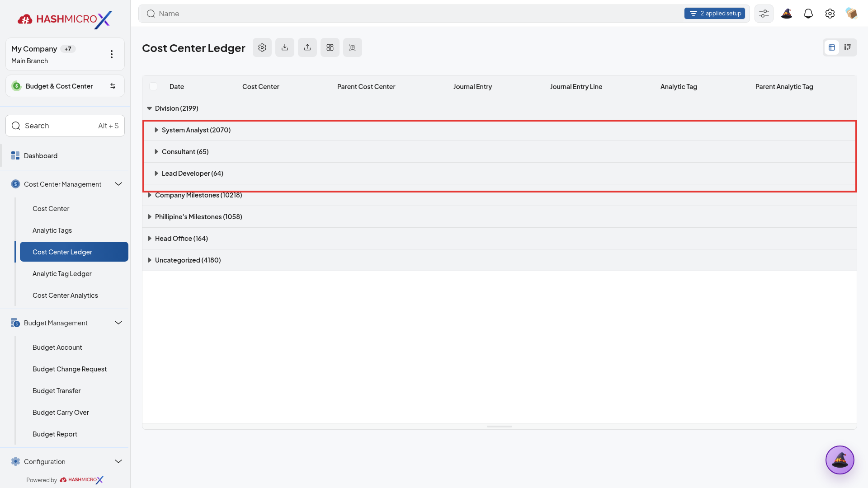Image resolution: width=868 pixels, height=488 pixels.
Task: Open the Cost Center menu item
Action: tap(74, 209)
